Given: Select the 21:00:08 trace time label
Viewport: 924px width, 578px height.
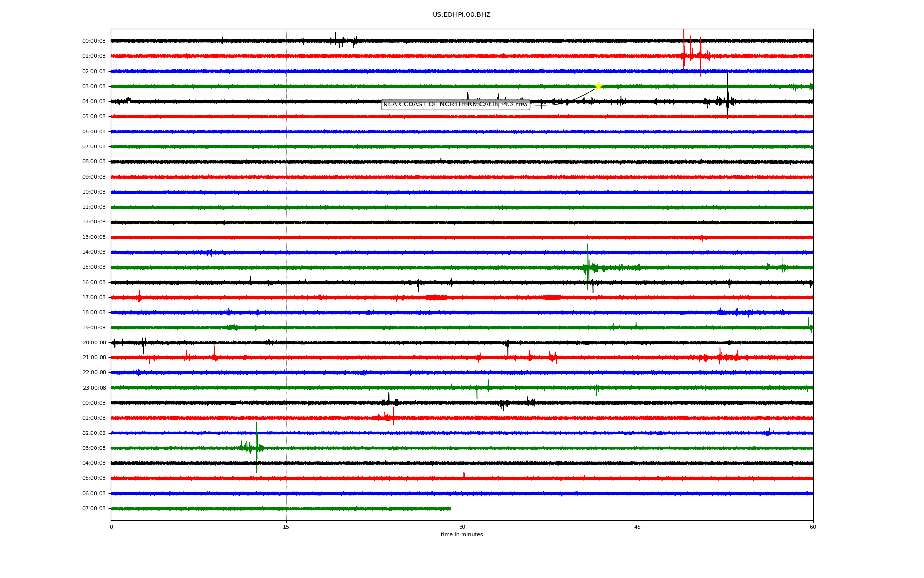Looking at the screenshot, I should pos(94,358).
